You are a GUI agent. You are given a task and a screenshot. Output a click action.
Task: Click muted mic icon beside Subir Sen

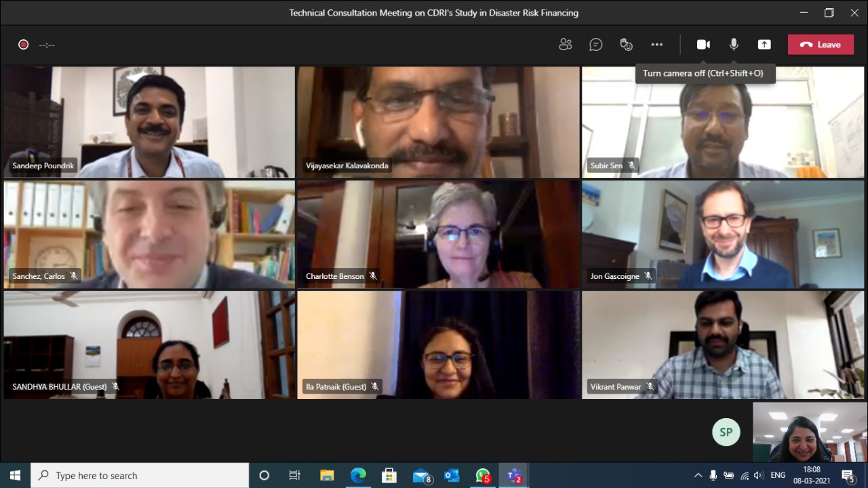click(x=632, y=166)
